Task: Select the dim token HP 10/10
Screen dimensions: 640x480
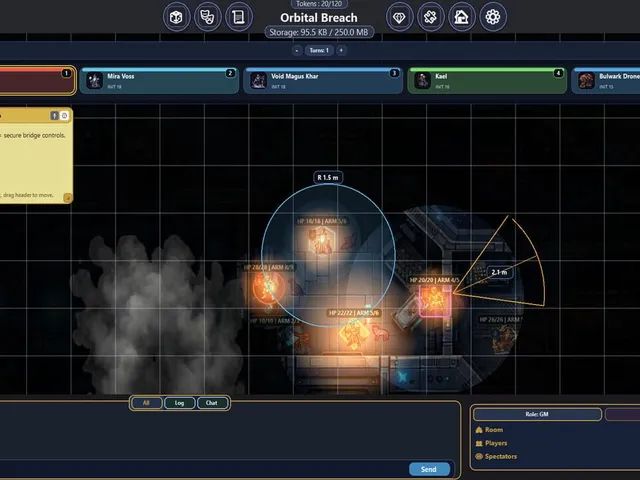Action: coord(302,340)
